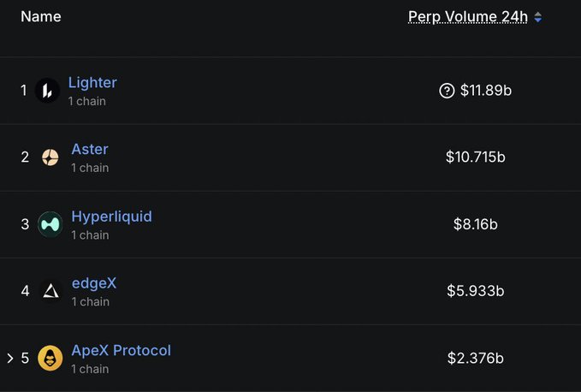
Task: Click the ApeX Protocol logo icon
Action: (50, 358)
